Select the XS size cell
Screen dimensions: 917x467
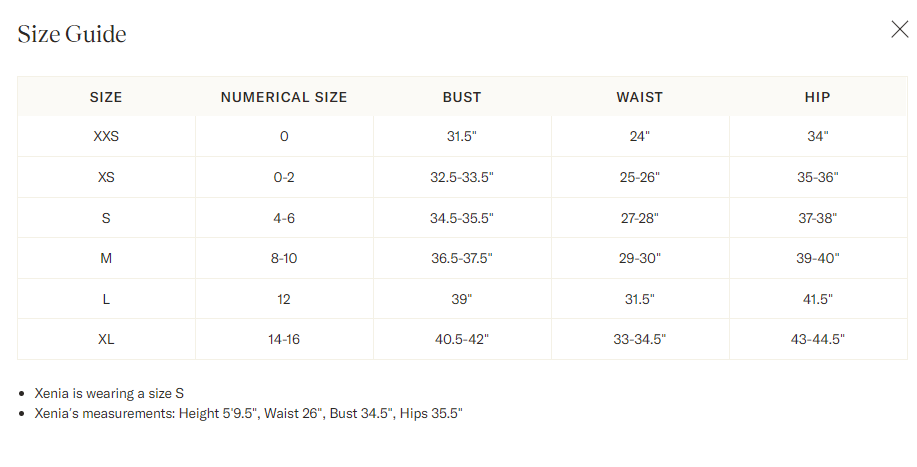click(x=106, y=177)
